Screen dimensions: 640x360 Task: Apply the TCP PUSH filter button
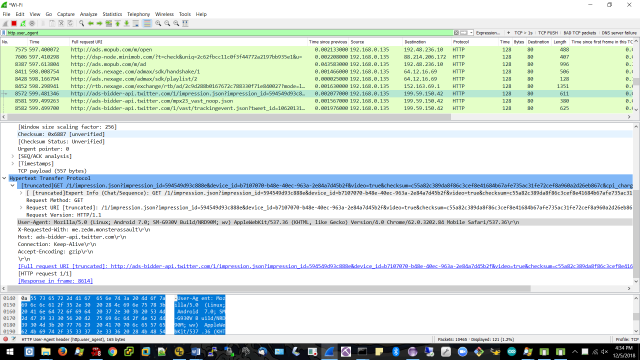[x=548, y=33]
